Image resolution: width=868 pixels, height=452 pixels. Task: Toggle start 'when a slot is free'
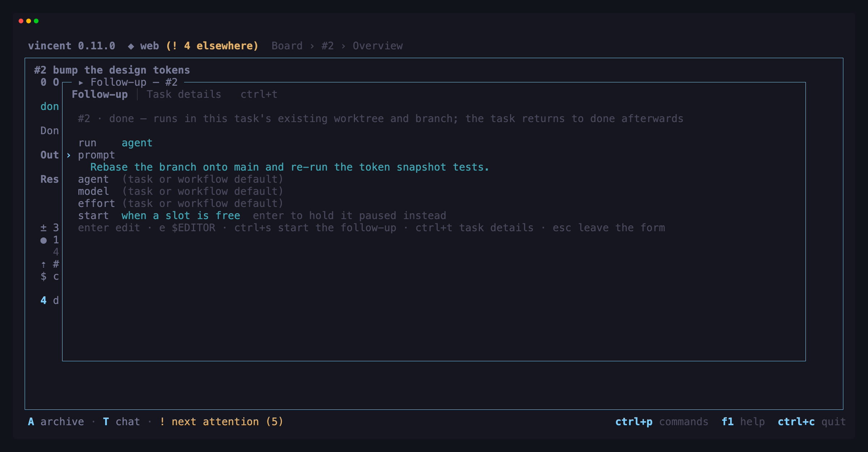(180, 216)
